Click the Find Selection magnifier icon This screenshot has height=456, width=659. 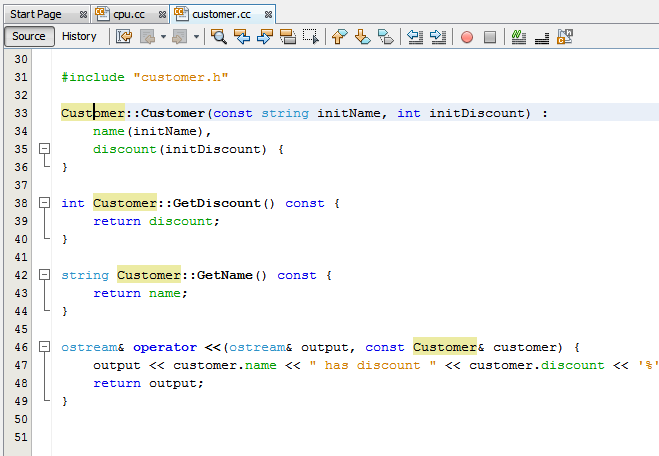coord(218,37)
